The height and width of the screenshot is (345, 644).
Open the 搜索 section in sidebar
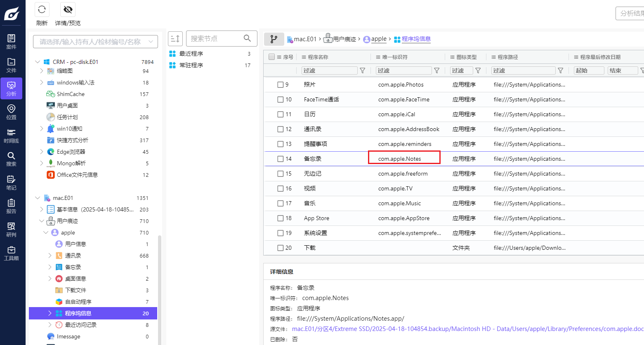[12, 159]
